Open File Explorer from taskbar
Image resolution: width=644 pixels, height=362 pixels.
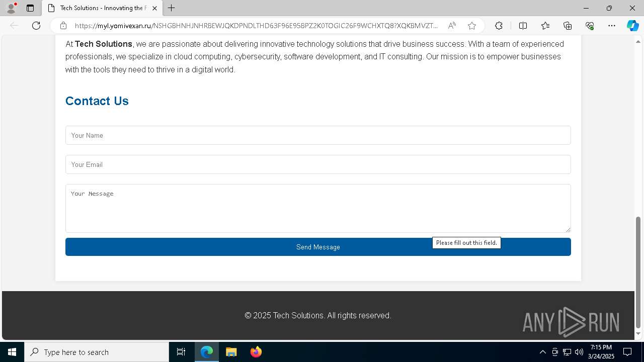tap(231, 352)
